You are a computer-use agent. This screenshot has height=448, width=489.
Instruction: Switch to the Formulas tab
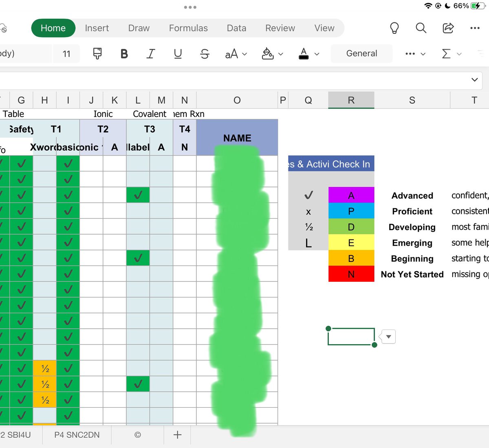click(x=188, y=28)
